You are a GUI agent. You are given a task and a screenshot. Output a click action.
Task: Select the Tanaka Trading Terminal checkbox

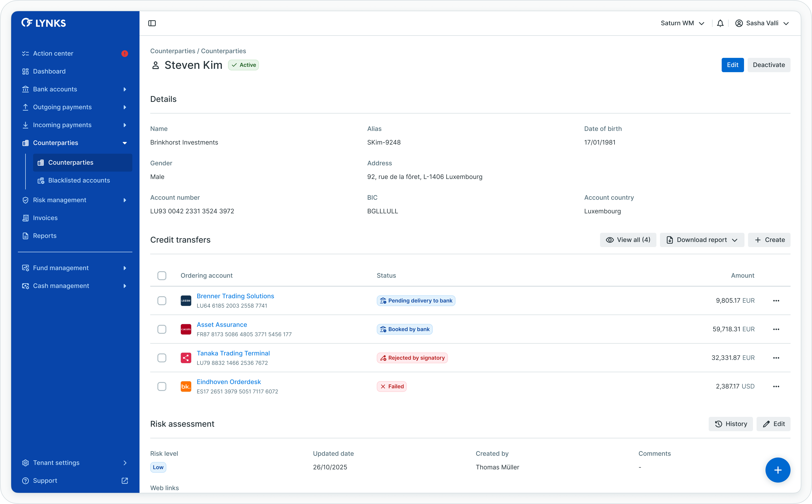tap(162, 358)
